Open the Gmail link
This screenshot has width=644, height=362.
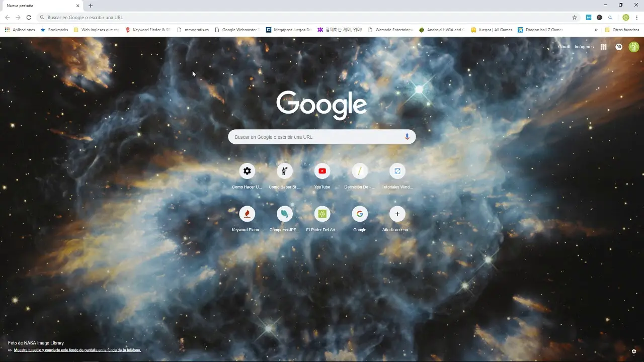(x=564, y=47)
